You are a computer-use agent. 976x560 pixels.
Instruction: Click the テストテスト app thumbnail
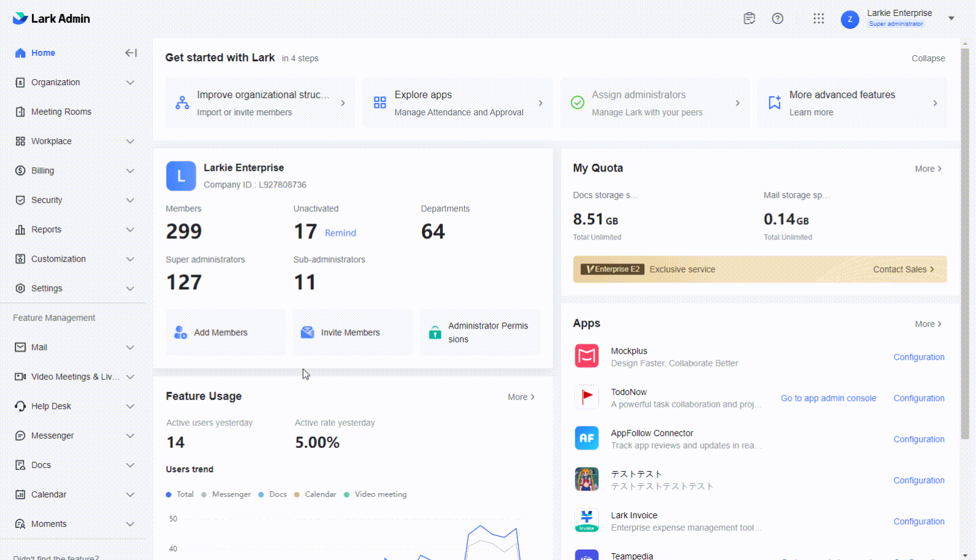click(x=587, y=479)
